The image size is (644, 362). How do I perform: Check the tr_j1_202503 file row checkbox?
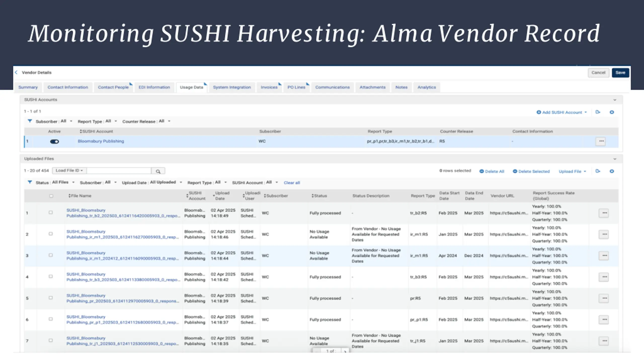51,340
